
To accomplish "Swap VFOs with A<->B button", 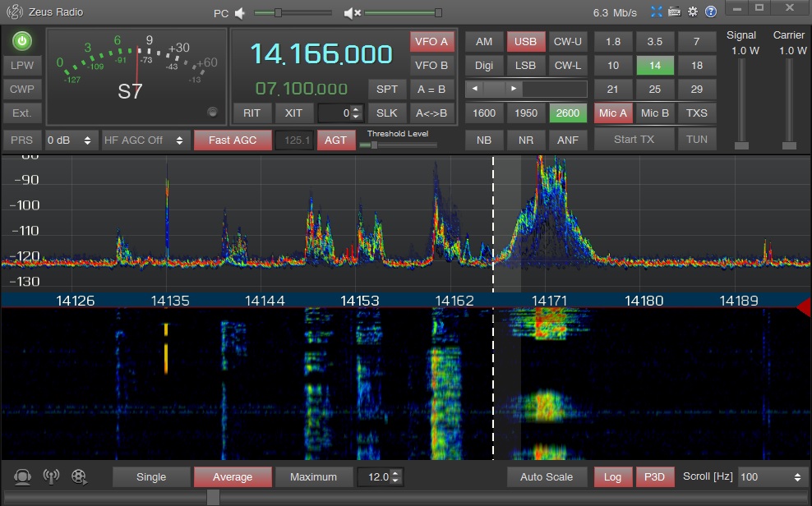I will click(x=431, y=113).
